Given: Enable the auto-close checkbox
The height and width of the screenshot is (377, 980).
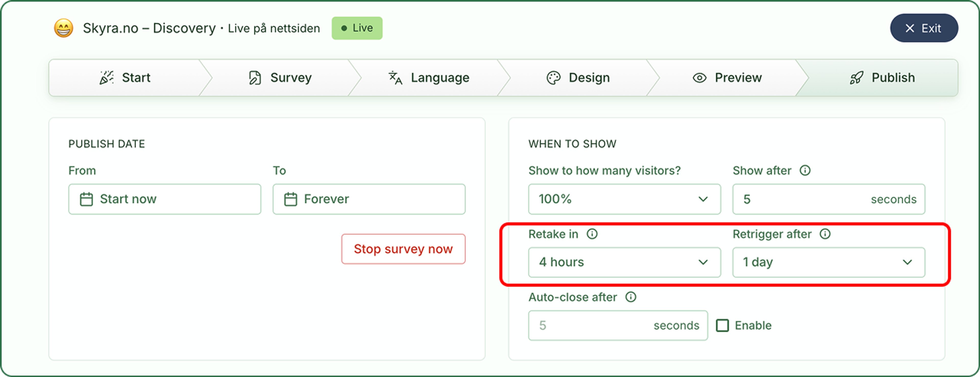Looking at the screenshot, I should click(x=722, y=325).
